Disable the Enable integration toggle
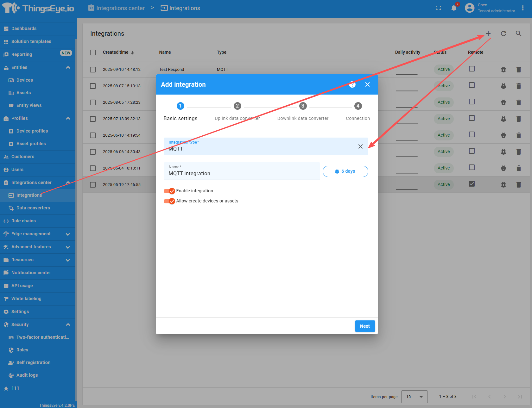The image size is (532, 408). [169, 191]
